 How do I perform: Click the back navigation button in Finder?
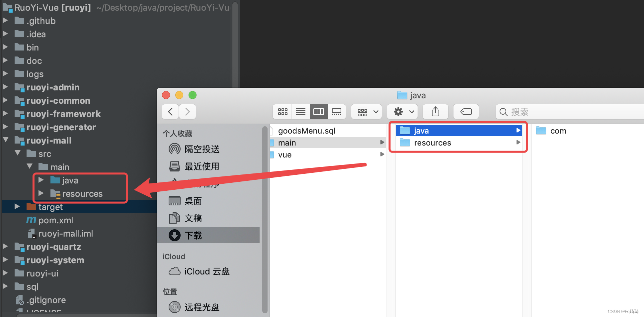[x=170, y=112]
